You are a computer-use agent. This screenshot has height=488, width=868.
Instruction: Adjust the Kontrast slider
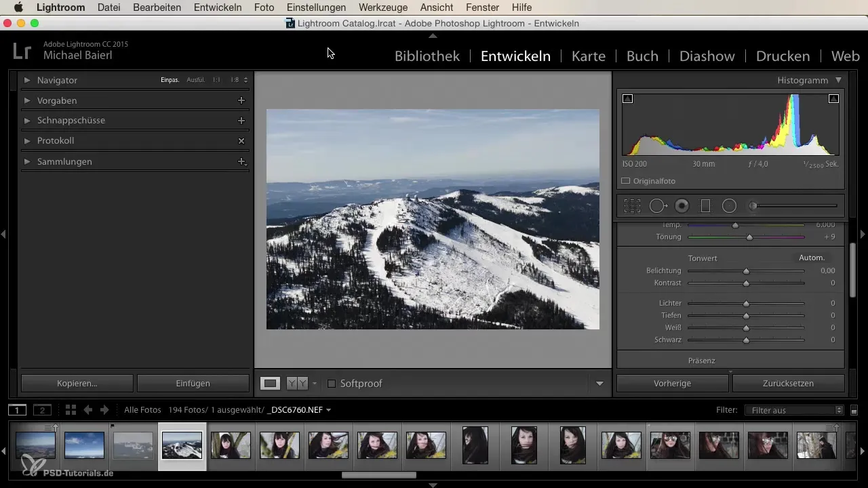[746, 283]
